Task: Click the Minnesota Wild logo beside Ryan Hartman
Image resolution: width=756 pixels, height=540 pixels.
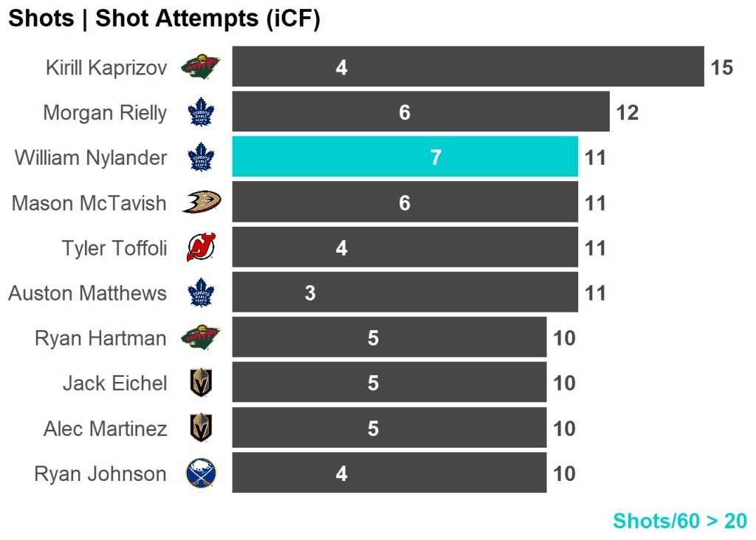Action: (200, 338)
